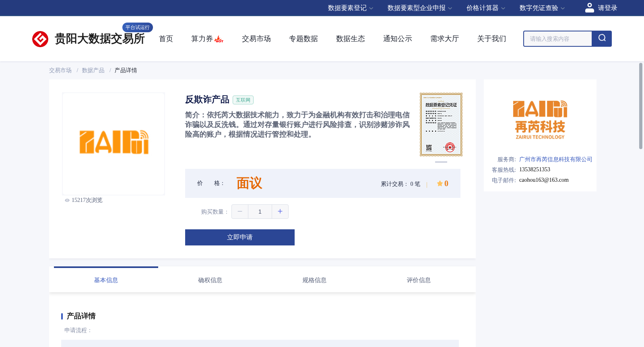
Task: Open 需求大厅 in main navigation
Action: click(445, 39)
